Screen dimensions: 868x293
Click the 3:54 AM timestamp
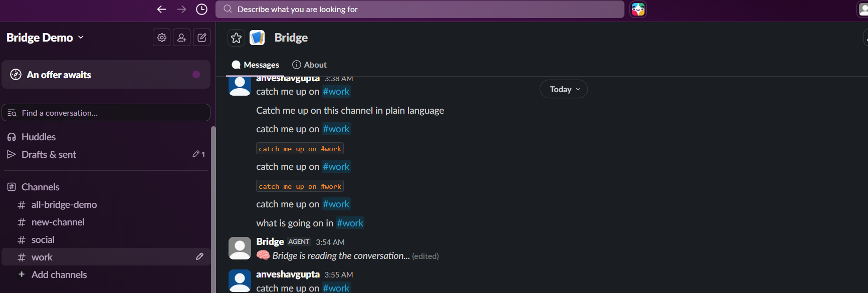point(330,242)
